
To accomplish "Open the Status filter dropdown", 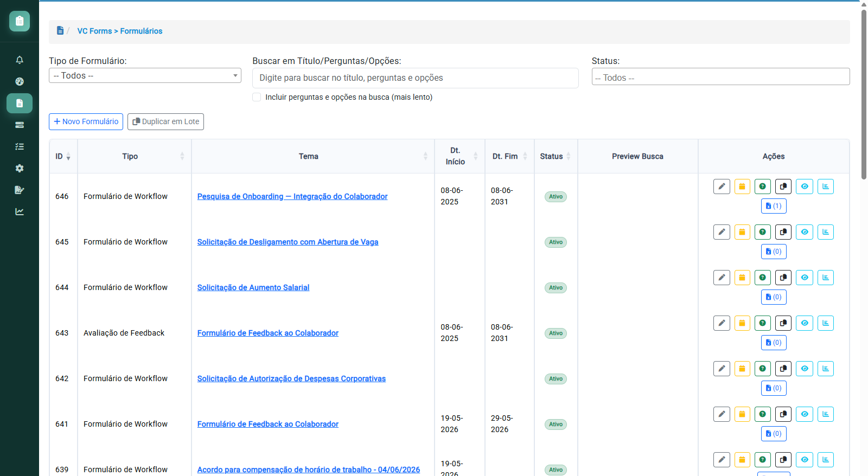I will [x=720, y=76].
